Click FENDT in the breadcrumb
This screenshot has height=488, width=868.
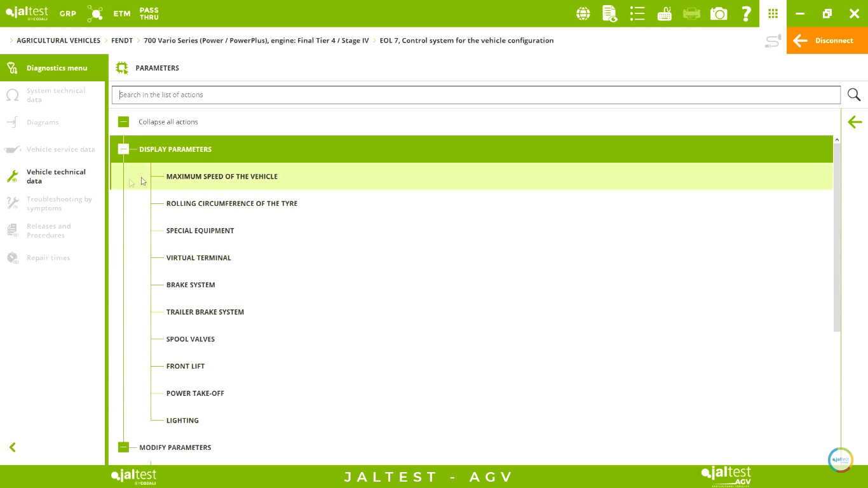[122, 41]
